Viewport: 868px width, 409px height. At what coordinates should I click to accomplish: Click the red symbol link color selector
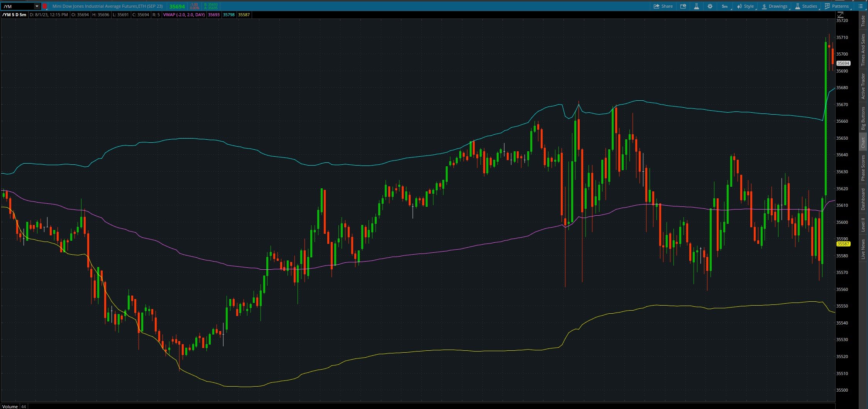click(x=45, y=6)
